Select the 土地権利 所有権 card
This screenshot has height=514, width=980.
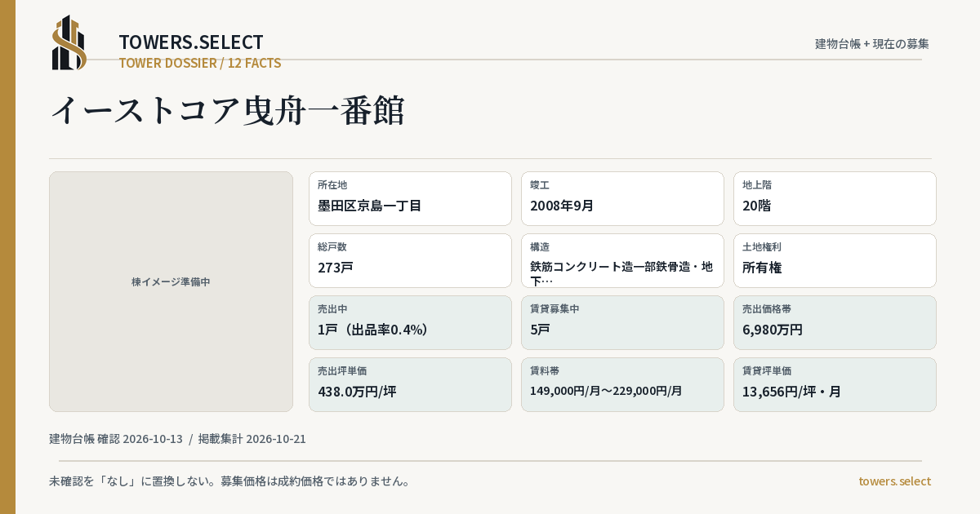tap(835, 260)
